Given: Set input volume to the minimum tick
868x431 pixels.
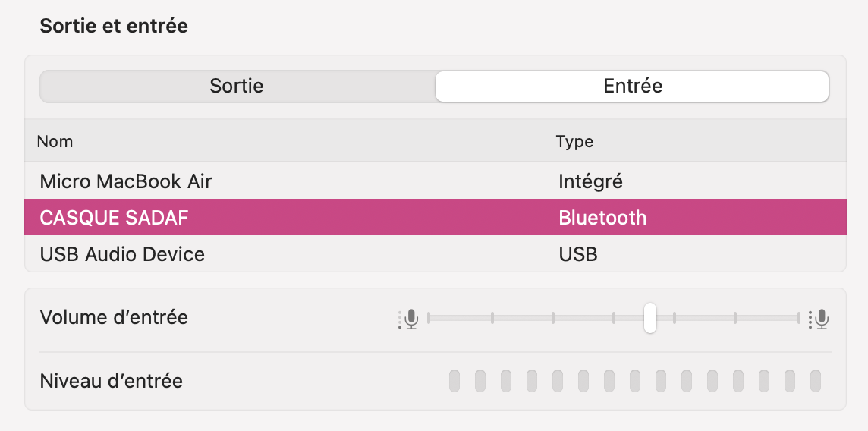Looking at the screenshot, I should (429, 318).
